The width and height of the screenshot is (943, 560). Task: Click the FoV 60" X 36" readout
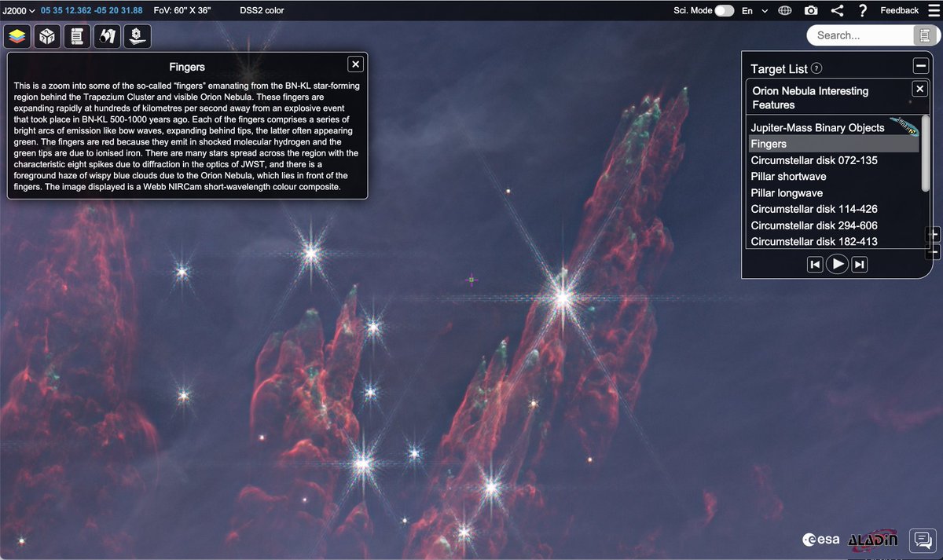click(184, 10)
